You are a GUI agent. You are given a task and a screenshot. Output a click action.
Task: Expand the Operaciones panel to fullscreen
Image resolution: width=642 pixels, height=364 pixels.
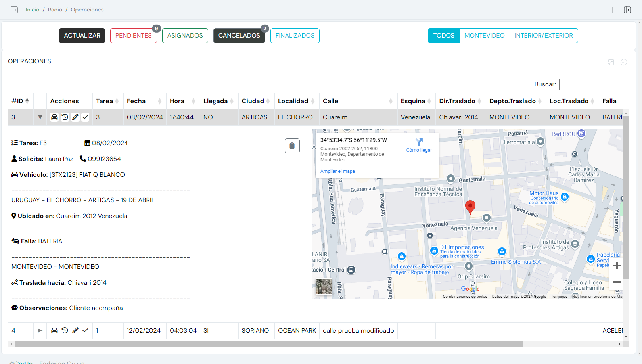coord(611,62)
